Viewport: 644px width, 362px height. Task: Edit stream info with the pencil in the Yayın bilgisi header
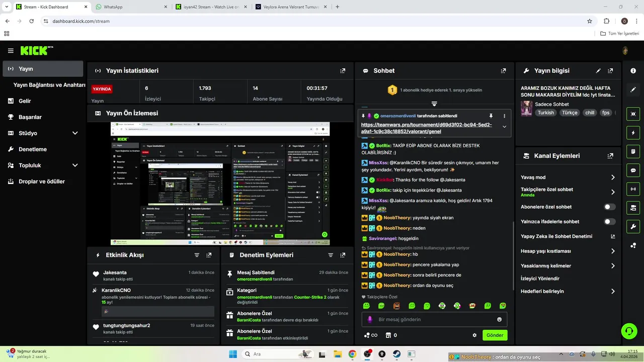point(598,71)
